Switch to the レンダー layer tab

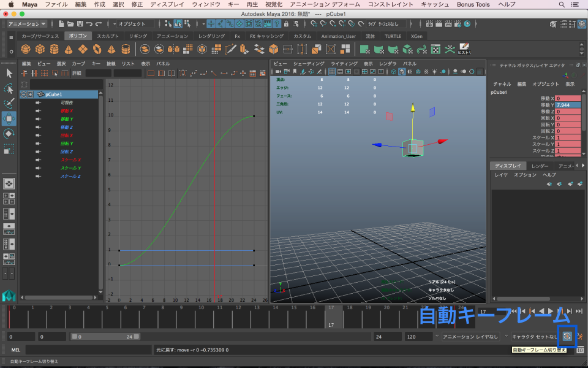coord(540,166)
